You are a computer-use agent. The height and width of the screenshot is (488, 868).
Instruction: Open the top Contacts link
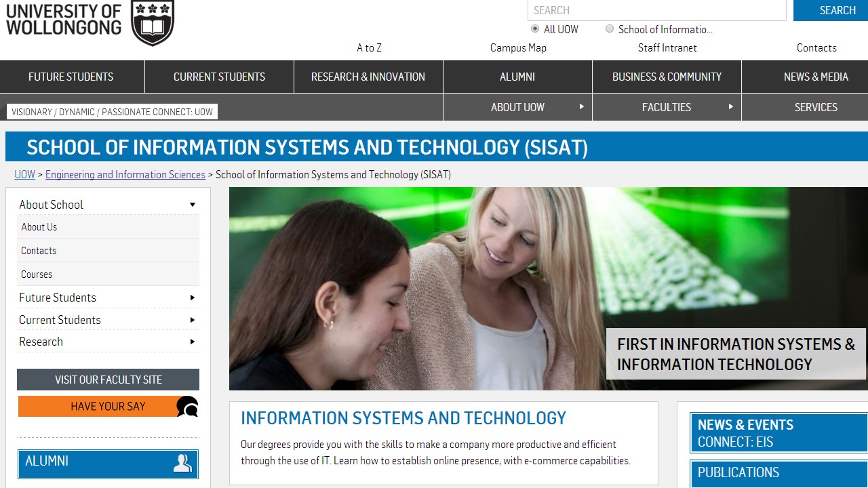pos(816,47)
